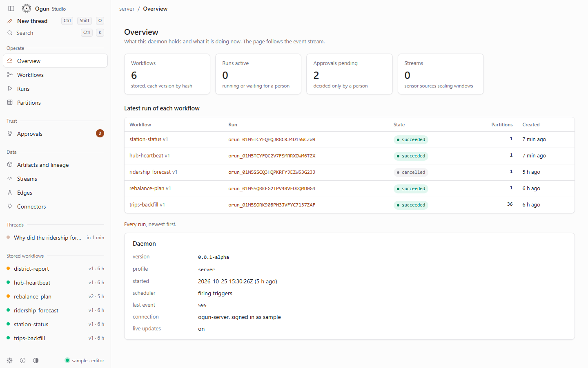Click the Streams wave icon in the sidebar
This screenshot has width=588, height=368.
[x=10, y=179]
